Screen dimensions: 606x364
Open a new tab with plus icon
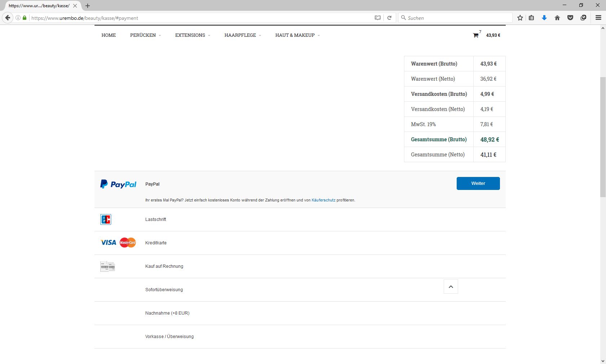pos(88,6)
